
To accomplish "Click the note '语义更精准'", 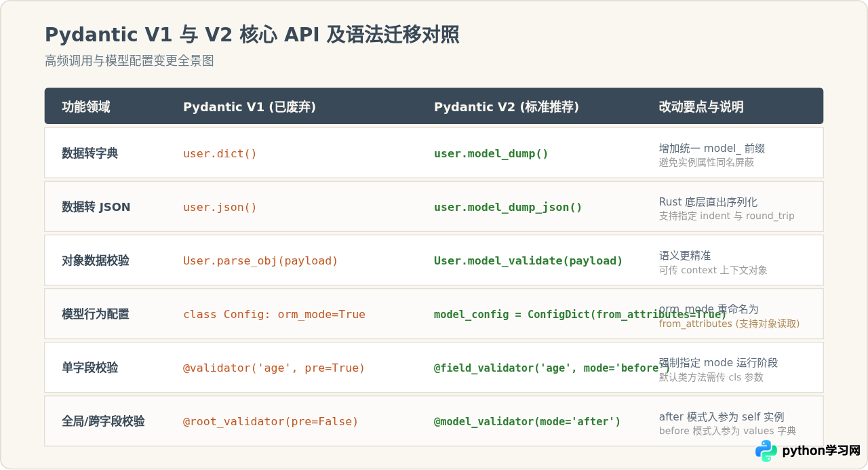I will [x=685, y=256].
